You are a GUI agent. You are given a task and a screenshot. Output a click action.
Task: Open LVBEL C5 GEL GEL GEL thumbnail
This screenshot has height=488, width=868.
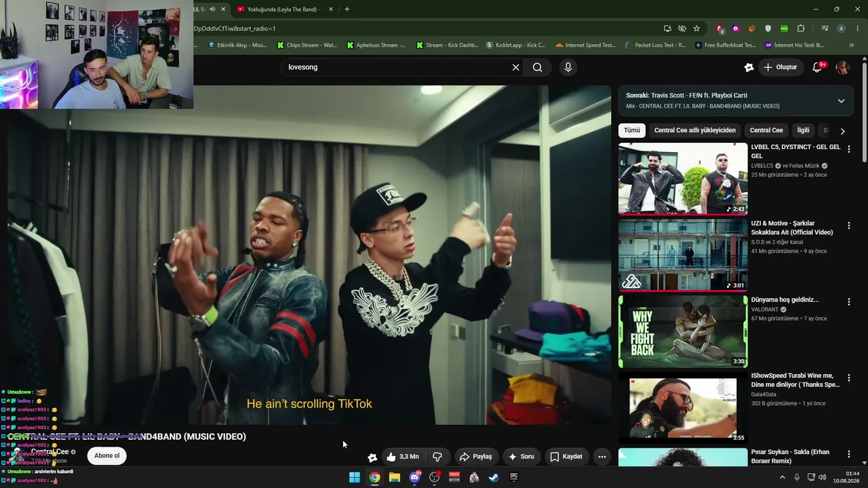click(x=683, y=178)
